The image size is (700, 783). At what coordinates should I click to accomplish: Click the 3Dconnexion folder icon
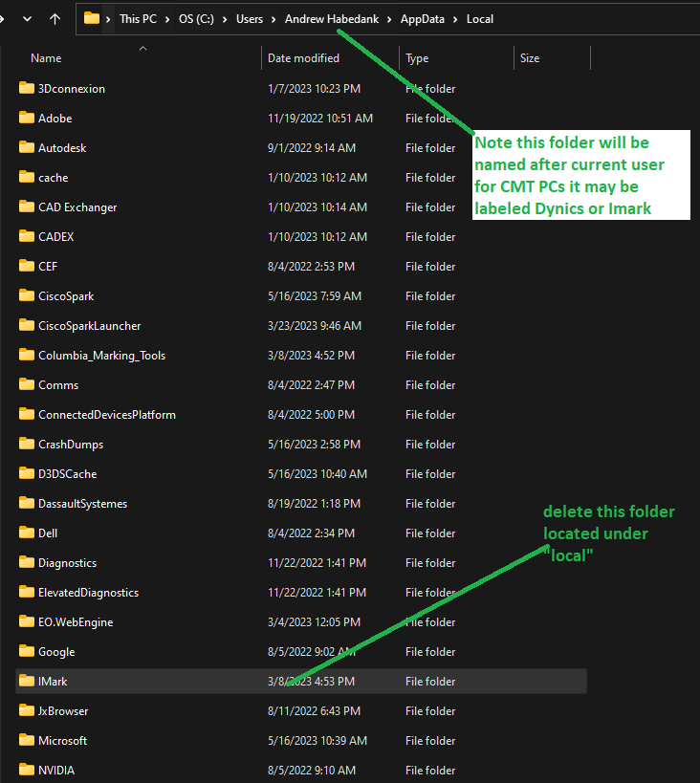click(x=27, y=88)
